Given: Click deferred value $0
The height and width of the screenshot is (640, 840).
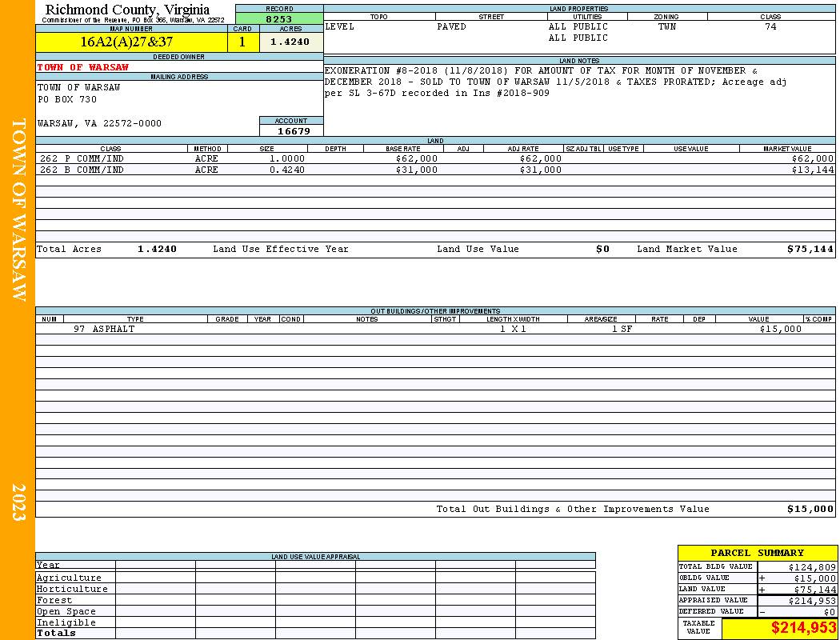Looking at the screenshot, I should pos(830,612).
